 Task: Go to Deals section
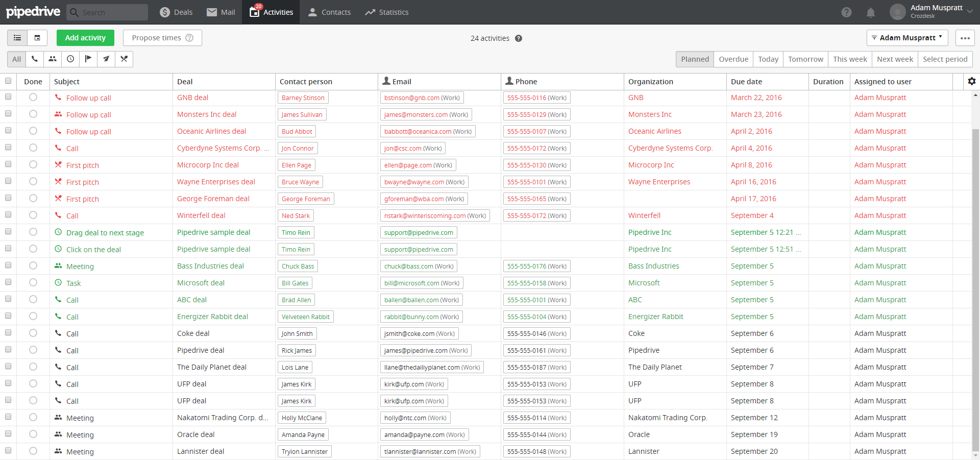coord(176,12)
